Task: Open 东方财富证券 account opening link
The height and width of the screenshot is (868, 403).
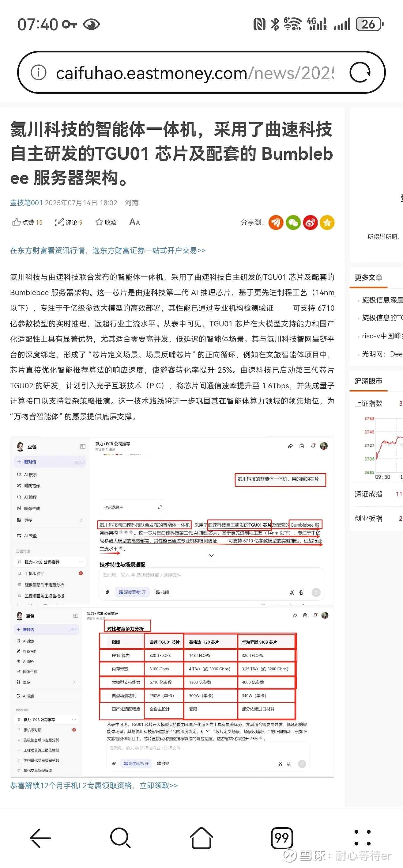Action: (108, 250)
